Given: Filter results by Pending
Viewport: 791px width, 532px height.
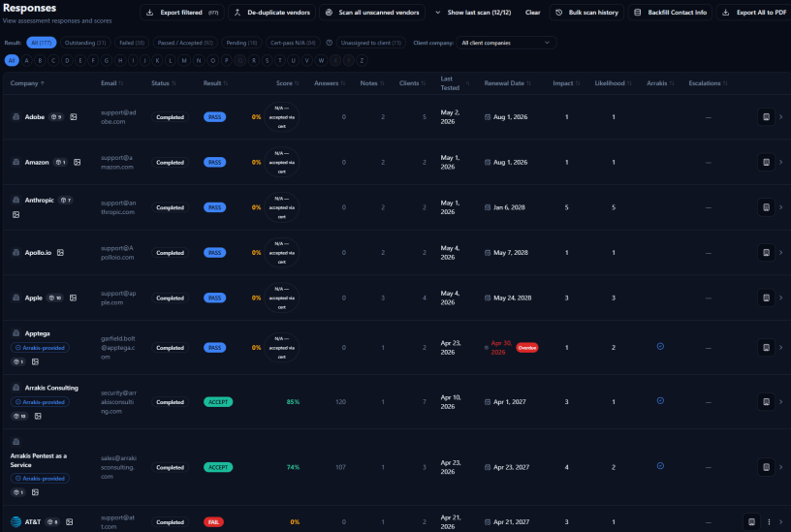Looking at the screenshot, I should [x=241, y=43].
